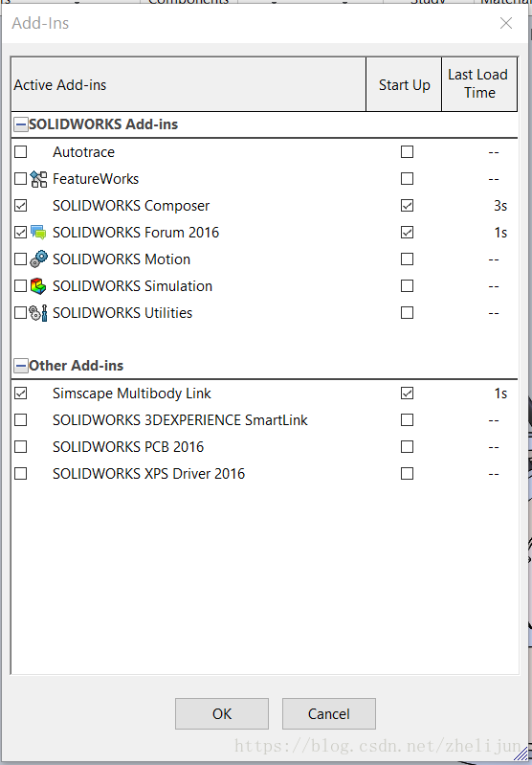Tick SOLIDWORKS XPS Driver 2016 Start Up checkbox
The height and width of the screenshot is (765, 532).
pyautogui.click(x=408, y=473)
